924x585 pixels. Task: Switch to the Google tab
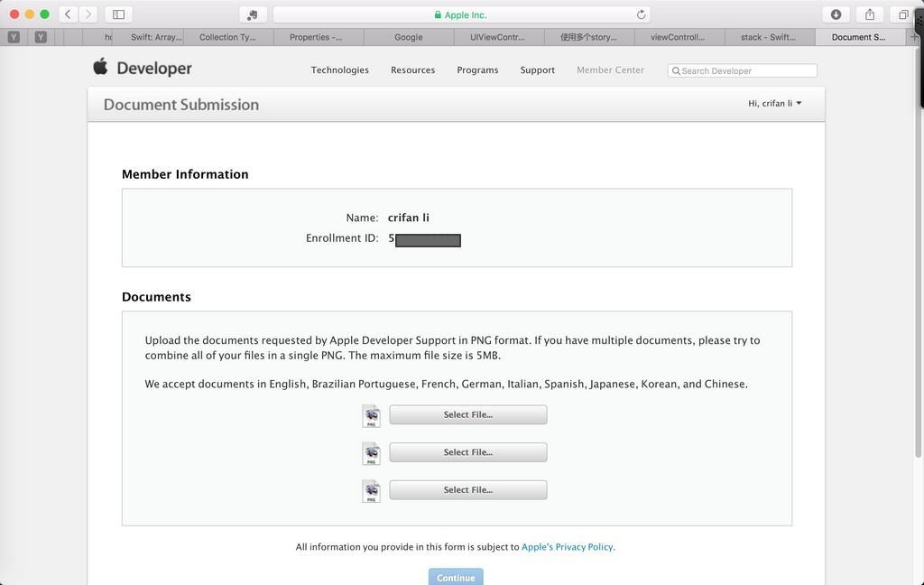tap(409, 37)
